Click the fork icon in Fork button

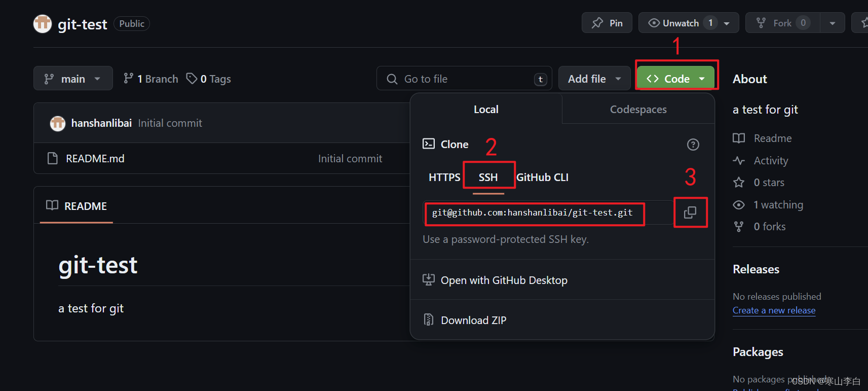coord(761,23)
